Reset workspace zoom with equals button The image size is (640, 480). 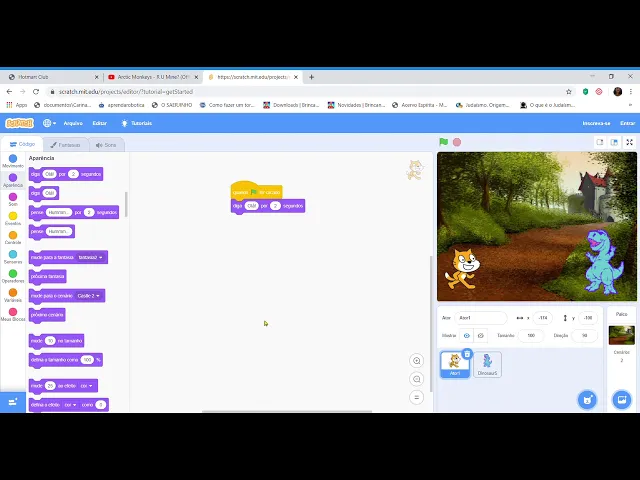[x=417, y=397]
